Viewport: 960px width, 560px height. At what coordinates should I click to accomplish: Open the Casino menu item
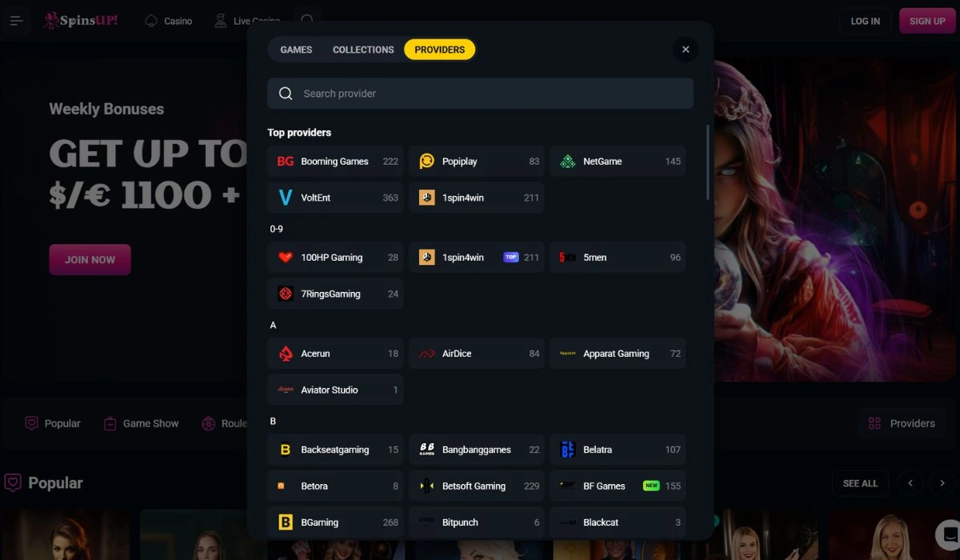(169, 21)
